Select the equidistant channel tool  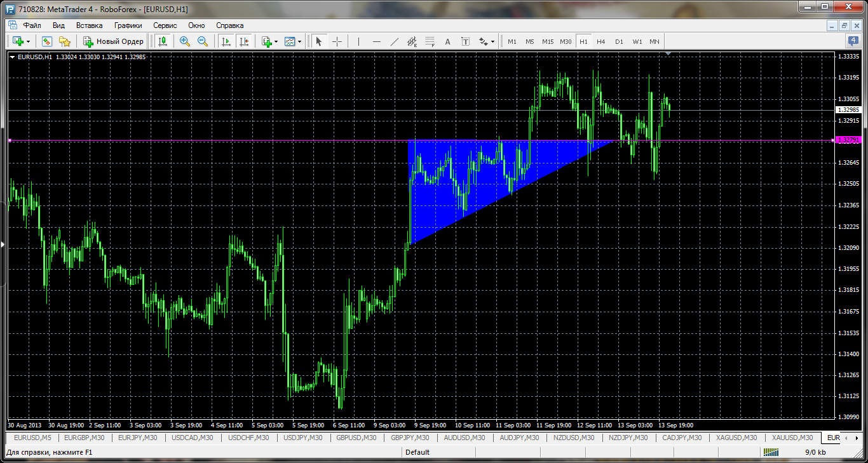pyautogui.click(x=412, y=41)
